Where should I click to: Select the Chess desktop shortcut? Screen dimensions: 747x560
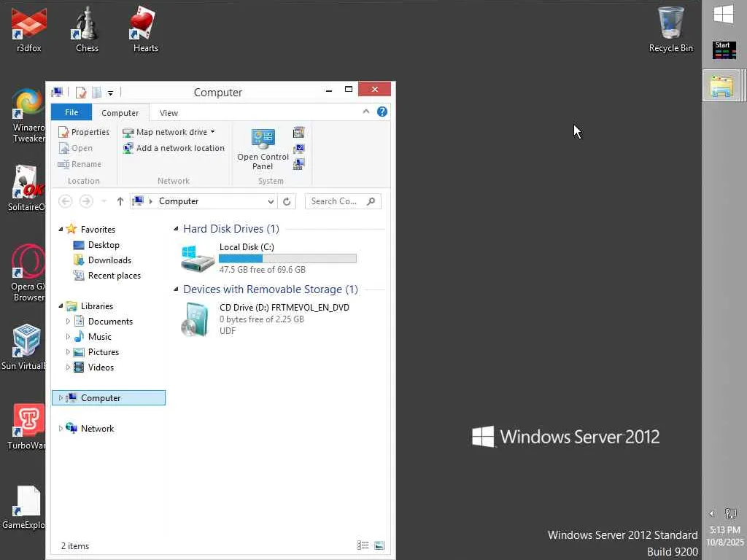pyautogui.click(x=88, y=29)
